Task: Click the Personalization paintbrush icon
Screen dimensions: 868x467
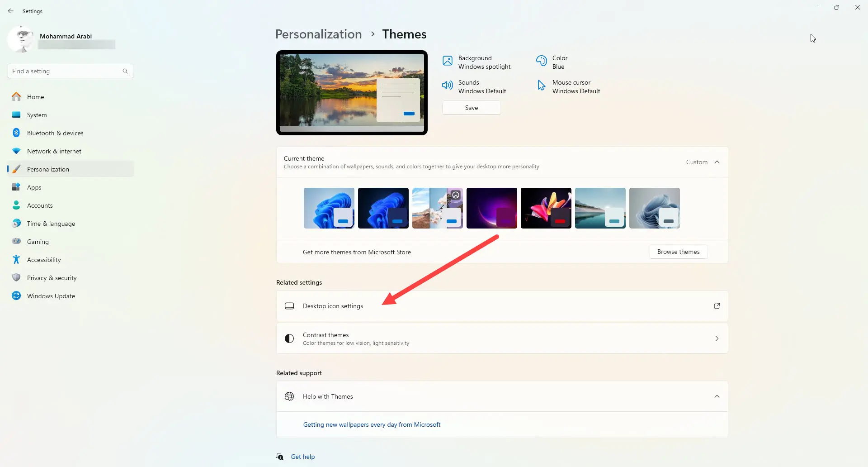Action: pyautogui.click(x=16, y=169)
